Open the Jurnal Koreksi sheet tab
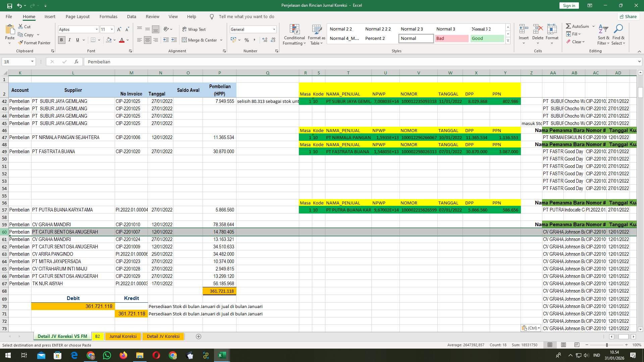644x362 pixels. 123,336
